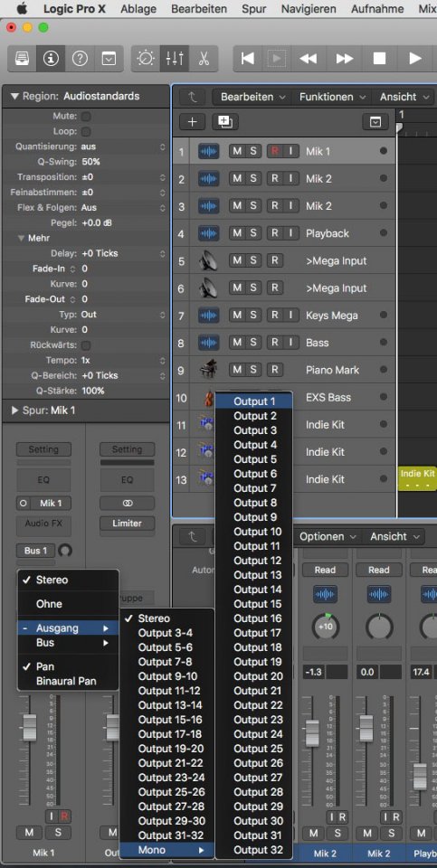Start playback with Play button

[415, 59]
